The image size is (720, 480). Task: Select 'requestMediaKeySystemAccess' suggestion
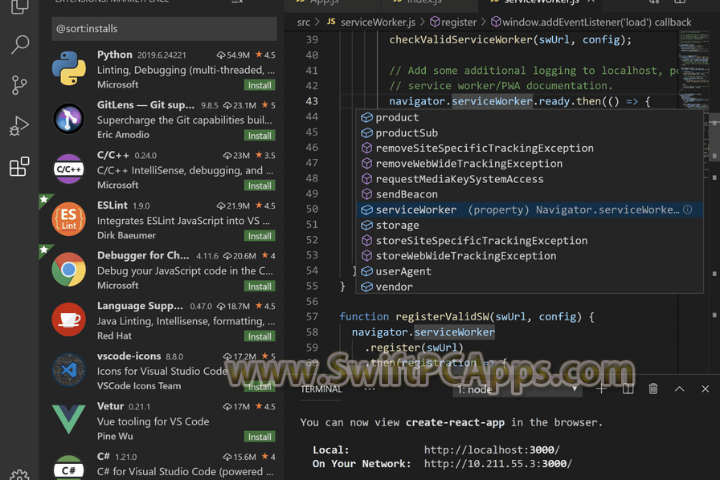(529, 179)
